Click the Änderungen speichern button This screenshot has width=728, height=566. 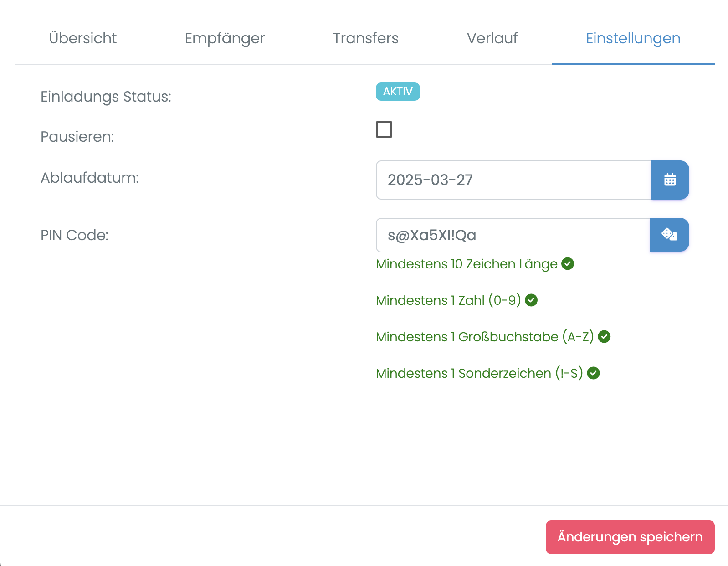click(630, 536)
